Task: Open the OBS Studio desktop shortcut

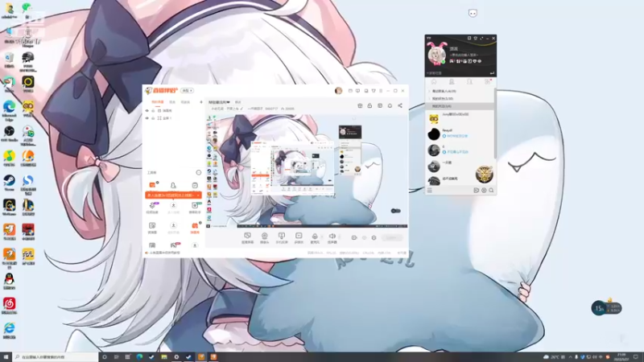Action: tap(9, 134)
